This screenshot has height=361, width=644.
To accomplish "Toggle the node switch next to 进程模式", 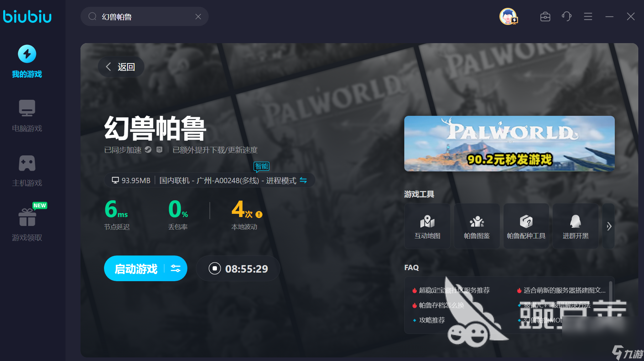I will tap(303, 181).
